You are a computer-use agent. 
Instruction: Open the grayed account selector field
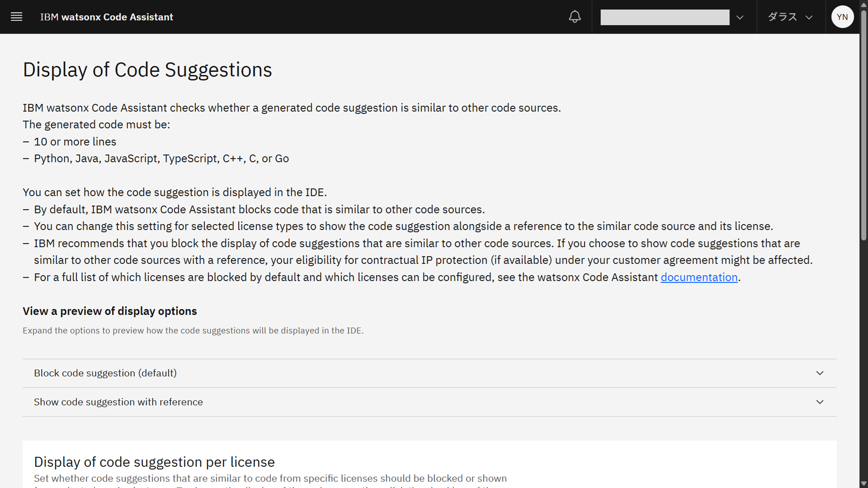(664, 17)
